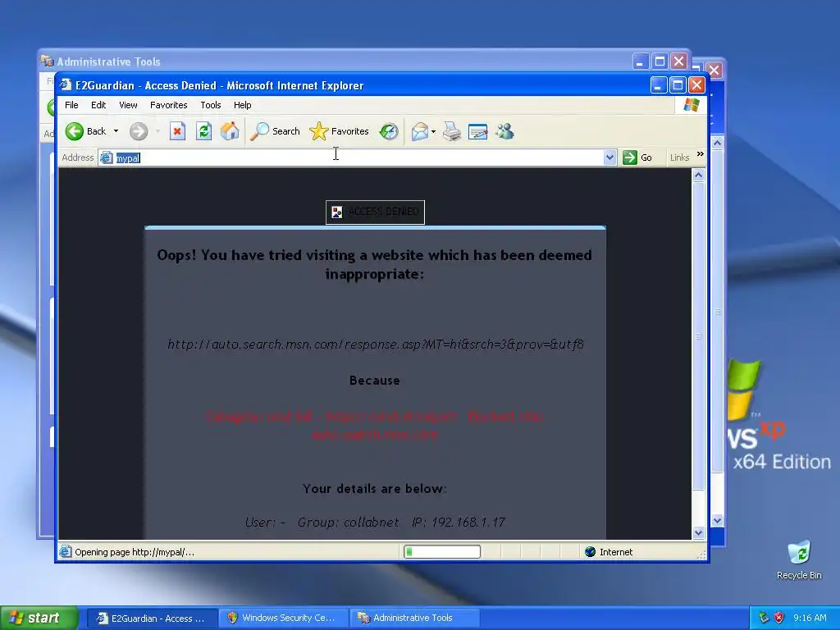Screen dimensions: 840x630
Task: Open the History clock icon
Action: pyautogui.click(x=388, y=131)
